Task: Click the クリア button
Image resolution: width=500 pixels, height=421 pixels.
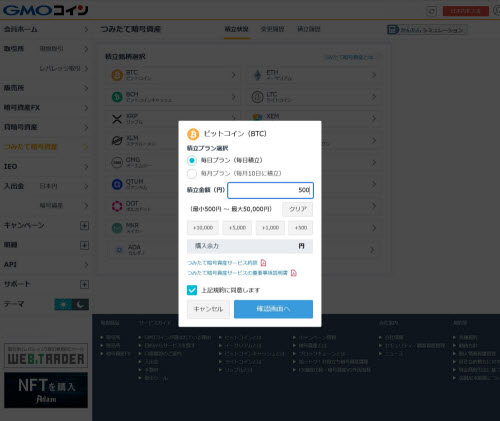Action: coord(298,209)
